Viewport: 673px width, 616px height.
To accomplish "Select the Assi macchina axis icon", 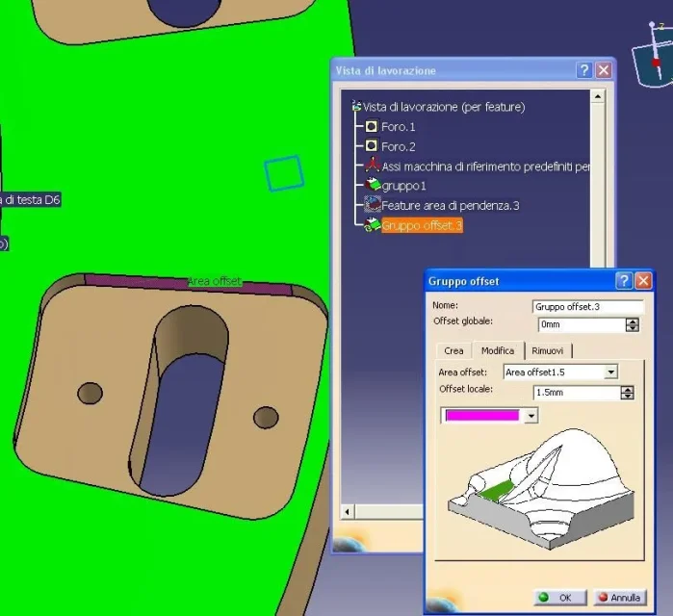I will [372, 166].
